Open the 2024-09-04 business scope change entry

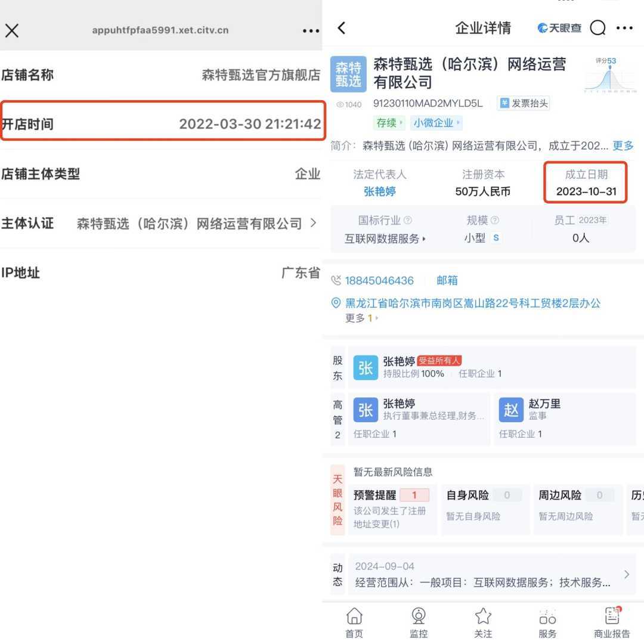coord(492,574)
